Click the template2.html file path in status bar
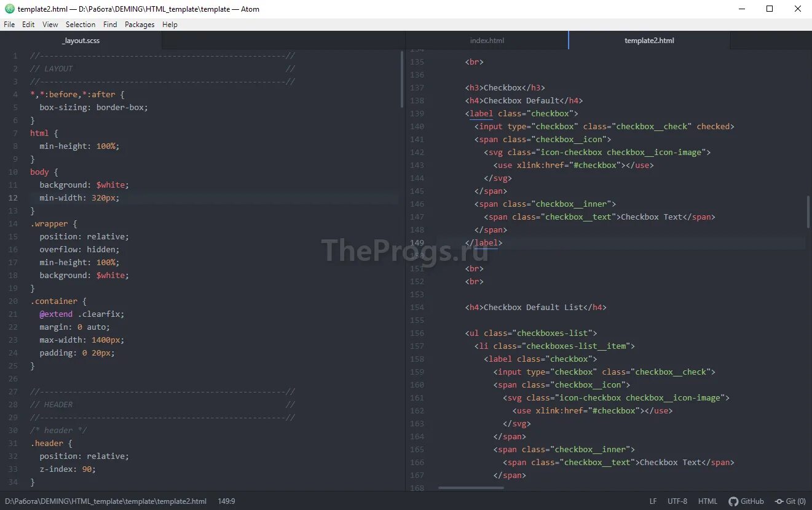Viewport: 812px width, 510px height. point(104,501)
